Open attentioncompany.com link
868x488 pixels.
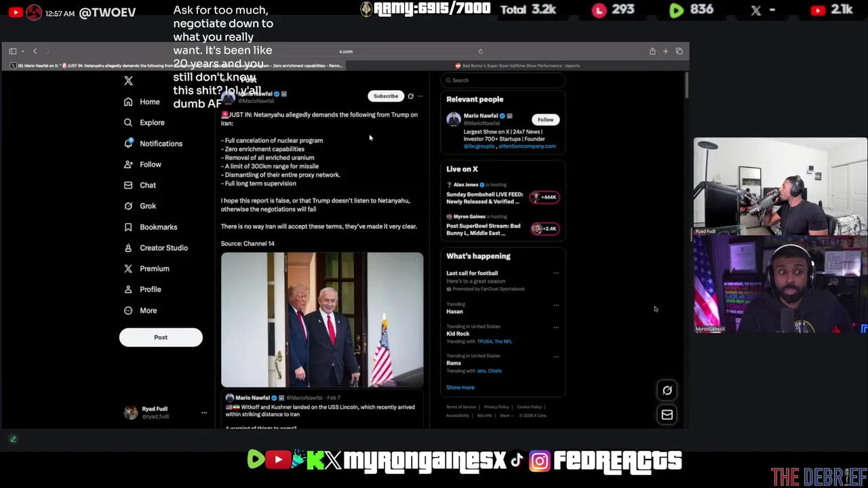pos(527,146)
